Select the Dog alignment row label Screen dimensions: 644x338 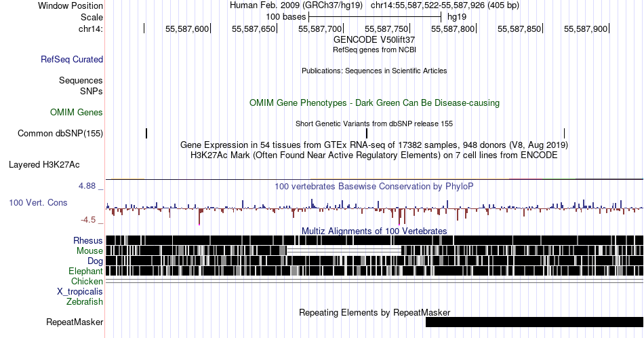pos(96,261)
